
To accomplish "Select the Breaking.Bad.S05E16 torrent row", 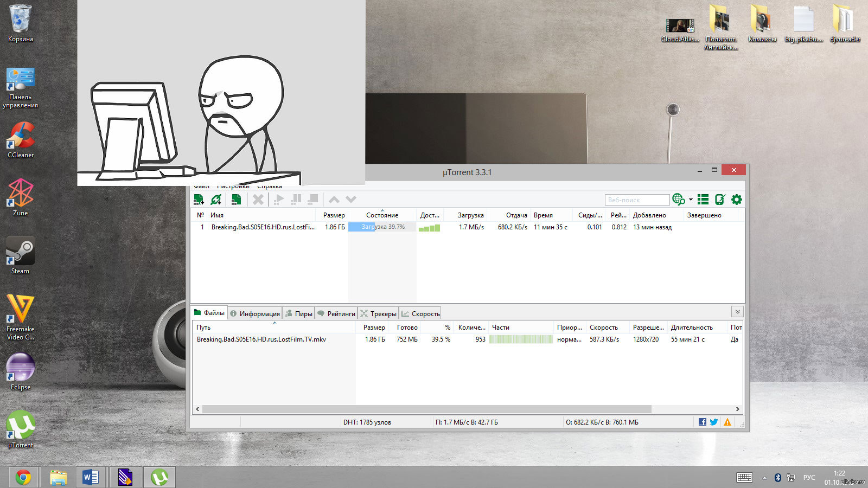I will 263,227.
